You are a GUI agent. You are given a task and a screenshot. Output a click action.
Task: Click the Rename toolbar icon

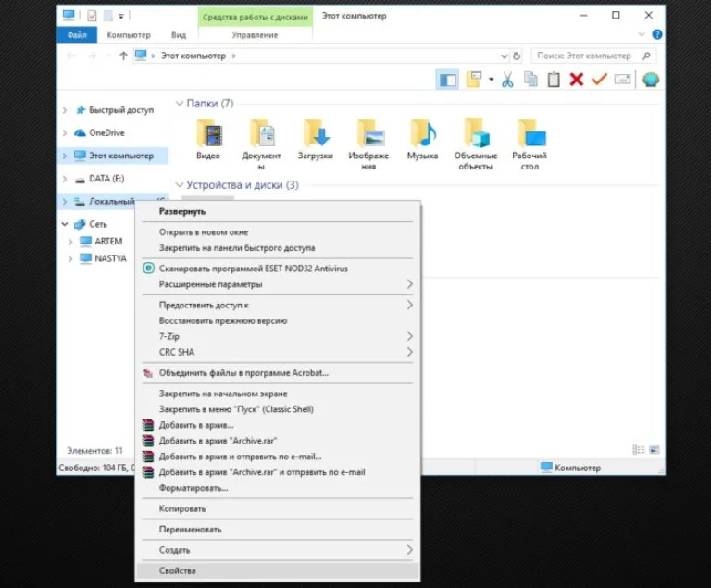pyautogui.click(x=622, y=80)
